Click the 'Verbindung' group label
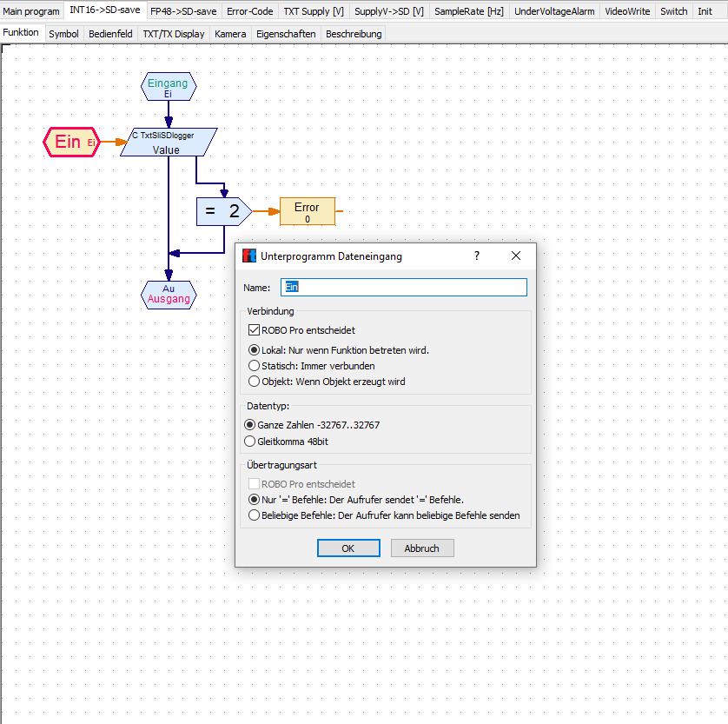The height and width of the screenshot is (724, 728). pos(270,311)
